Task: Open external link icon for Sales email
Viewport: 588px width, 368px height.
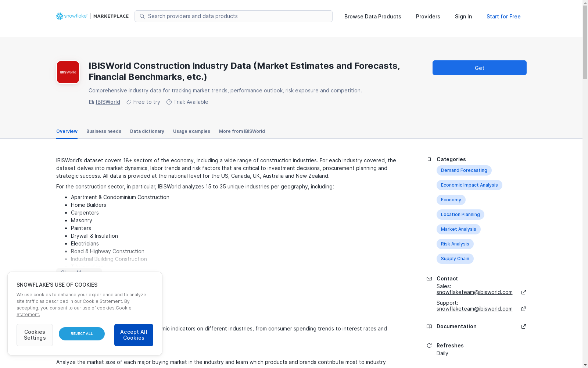Action: (x=524, y=292)
